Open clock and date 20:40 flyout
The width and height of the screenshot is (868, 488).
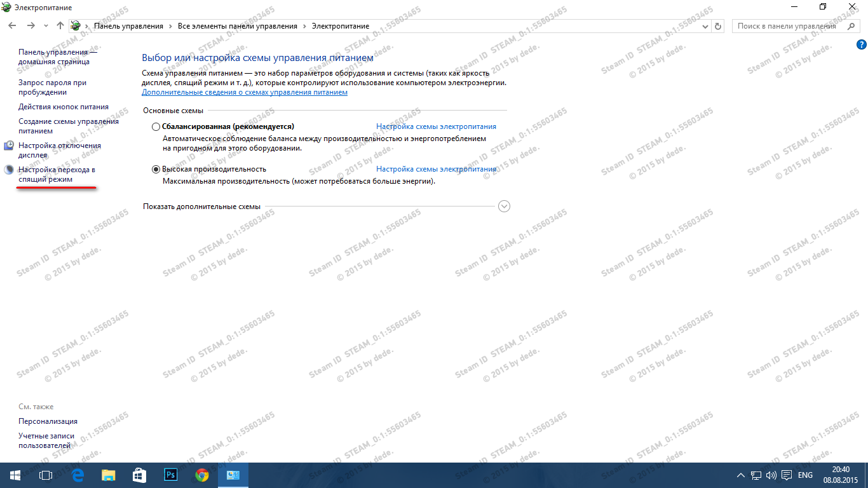(x=841, y=475)
